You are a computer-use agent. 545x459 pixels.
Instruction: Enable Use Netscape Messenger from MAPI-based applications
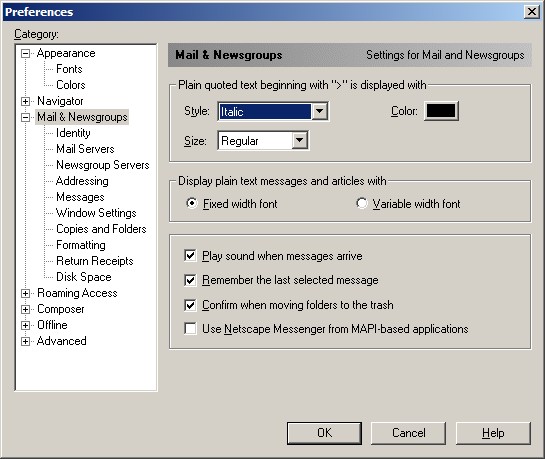click(190, 329)
